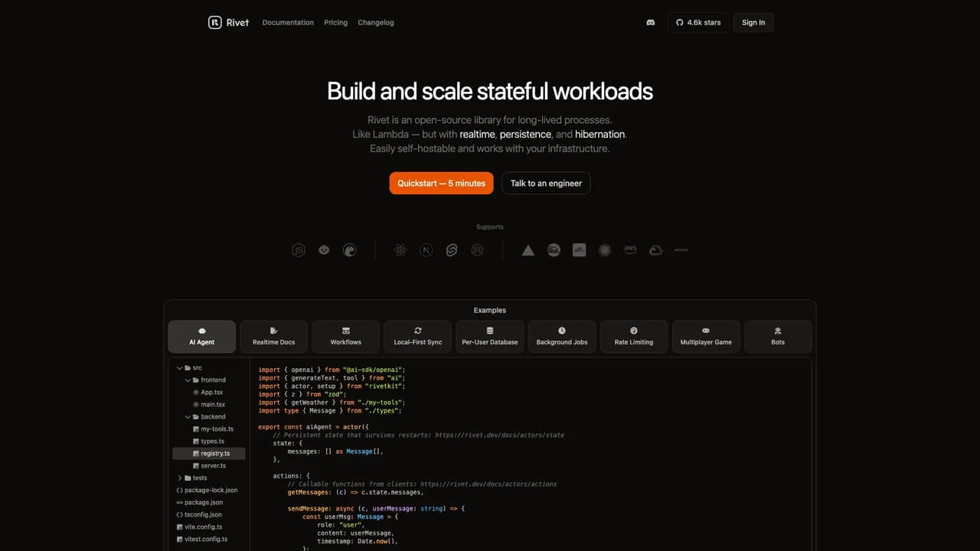Screen dimensions: 980x551
Task: Open main.tsx in file tree
Action: coord(209,405)
